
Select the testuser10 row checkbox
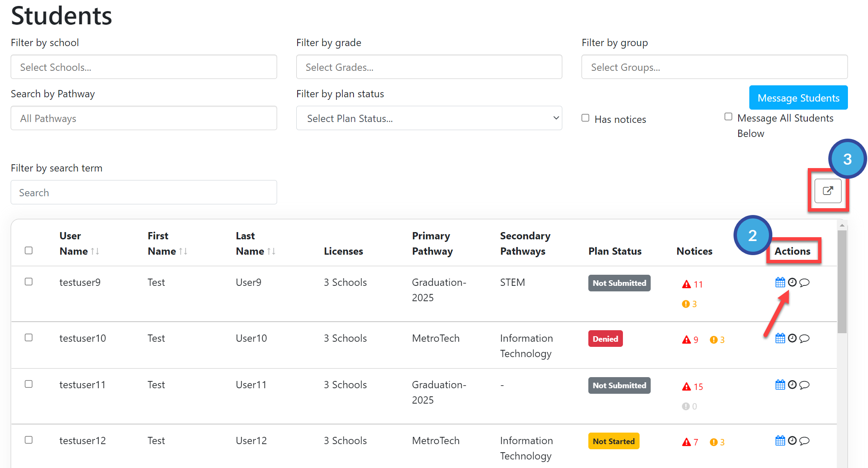[x=29, y=337]
